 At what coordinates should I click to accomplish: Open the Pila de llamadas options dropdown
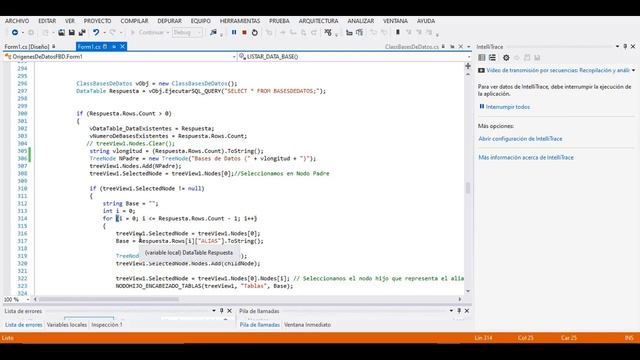pos(451,311)
